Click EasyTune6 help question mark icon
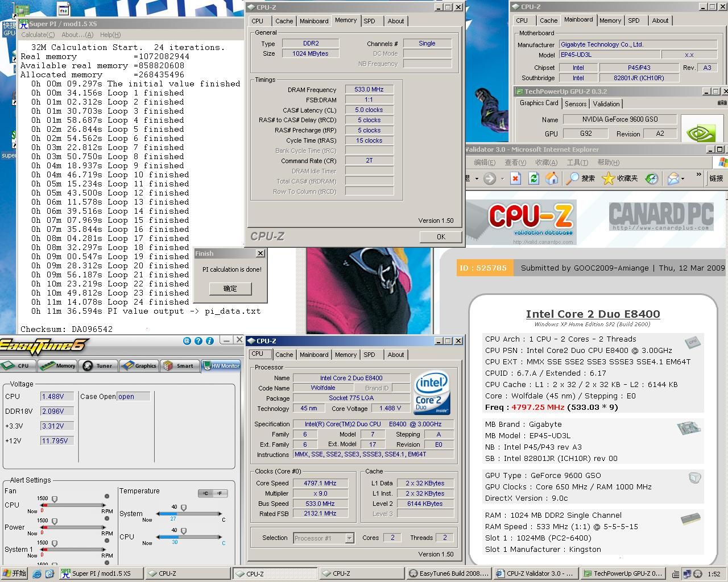728x582 pixels. pyautogui.click(x=198, y=341)
